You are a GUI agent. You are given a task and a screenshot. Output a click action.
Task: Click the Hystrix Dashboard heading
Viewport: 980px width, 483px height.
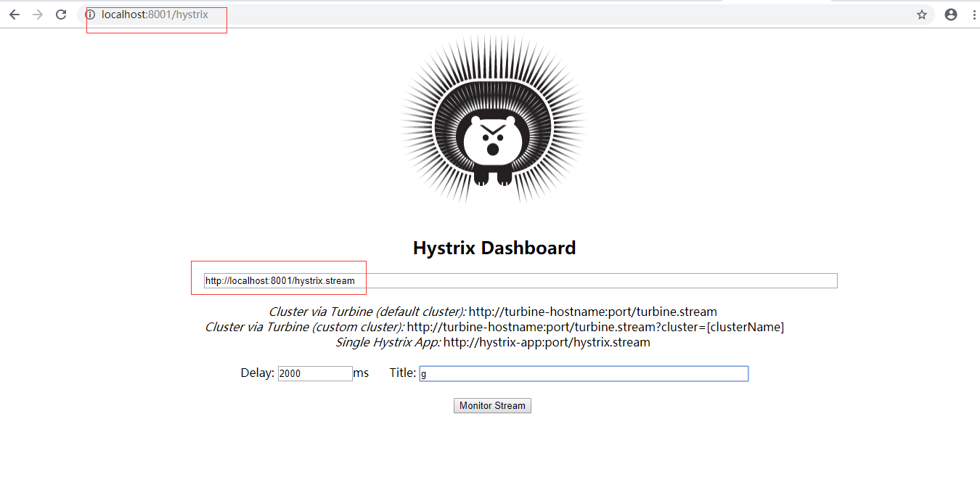[x=494, y=248]
